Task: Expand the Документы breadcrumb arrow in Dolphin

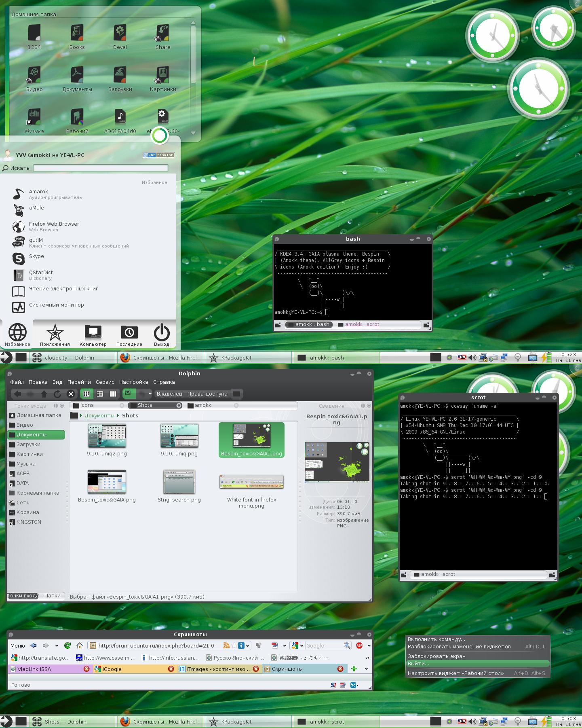Action: tap(118, 415)
